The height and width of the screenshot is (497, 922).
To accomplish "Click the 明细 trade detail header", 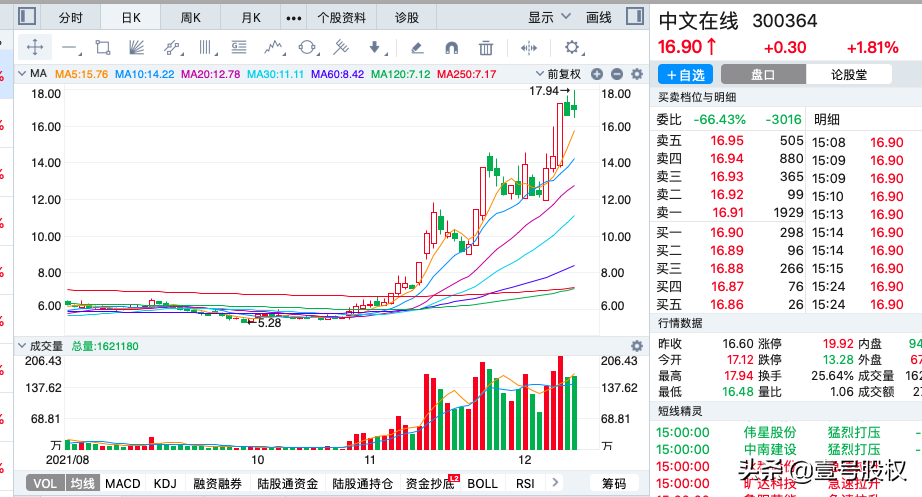I will click(827, 120).
